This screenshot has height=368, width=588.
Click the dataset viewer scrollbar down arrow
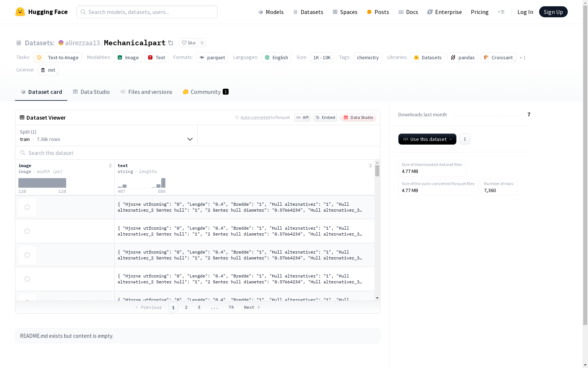point(377,298)
